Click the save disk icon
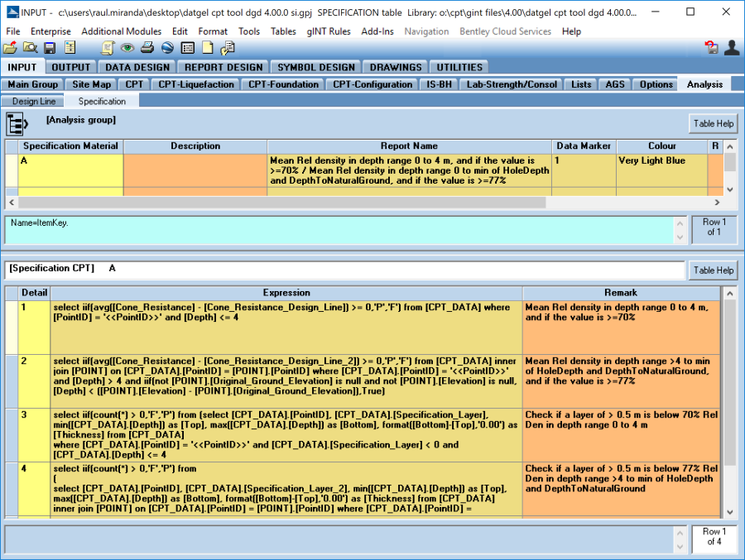The height and width of the screenshot is (560, 745). (x=50, y=48)
